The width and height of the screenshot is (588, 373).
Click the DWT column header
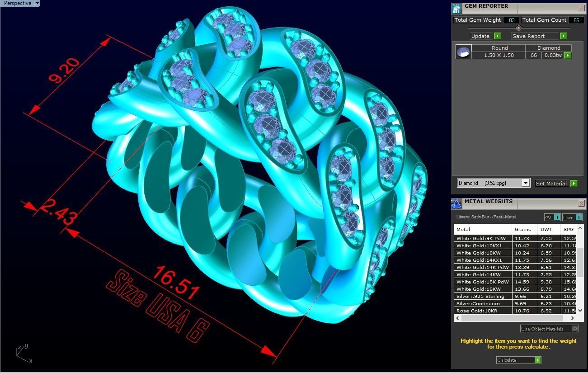click(x=549, y=229)
